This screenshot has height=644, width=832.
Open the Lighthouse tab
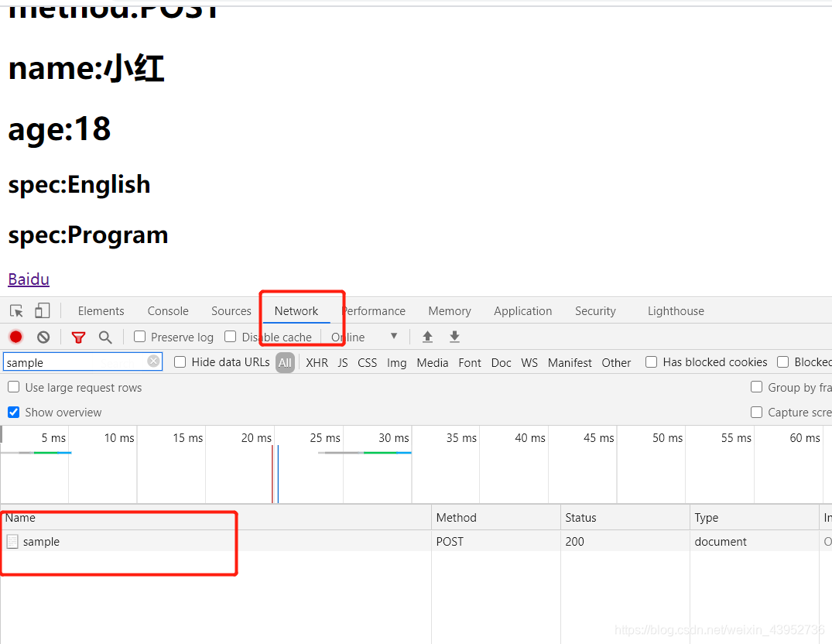click(676, 311)
